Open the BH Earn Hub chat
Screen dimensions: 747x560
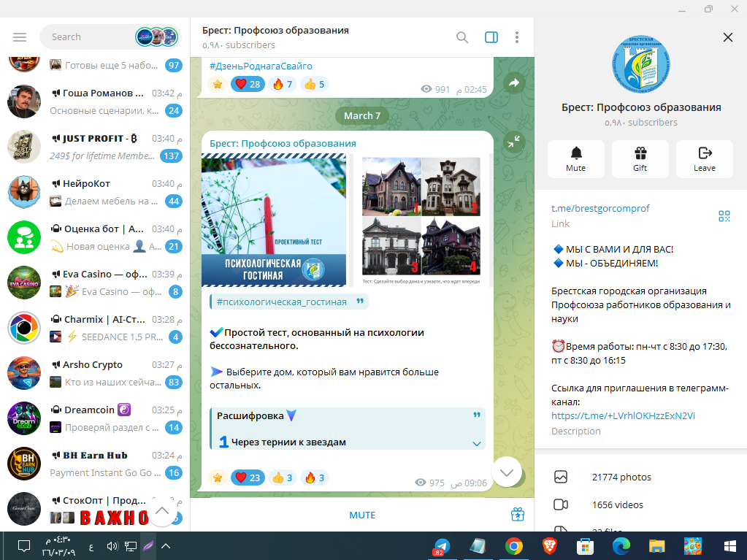(x=95, y=464)
